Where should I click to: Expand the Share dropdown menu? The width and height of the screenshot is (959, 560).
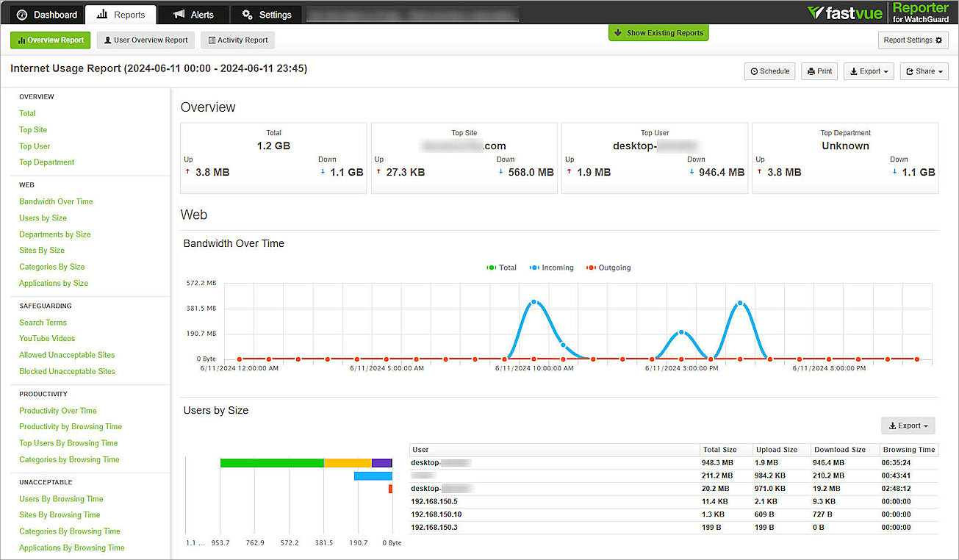(924, 71)
